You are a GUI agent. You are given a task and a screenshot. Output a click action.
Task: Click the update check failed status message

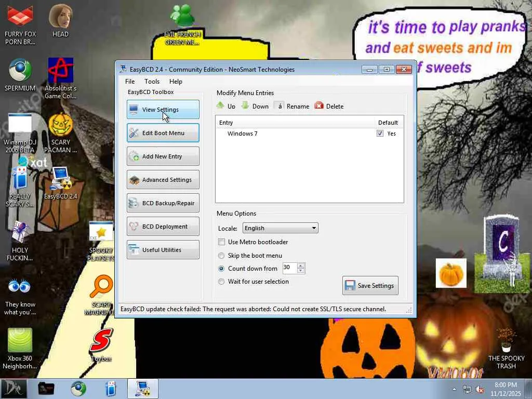pyautogui.click(x=253, y=309)
